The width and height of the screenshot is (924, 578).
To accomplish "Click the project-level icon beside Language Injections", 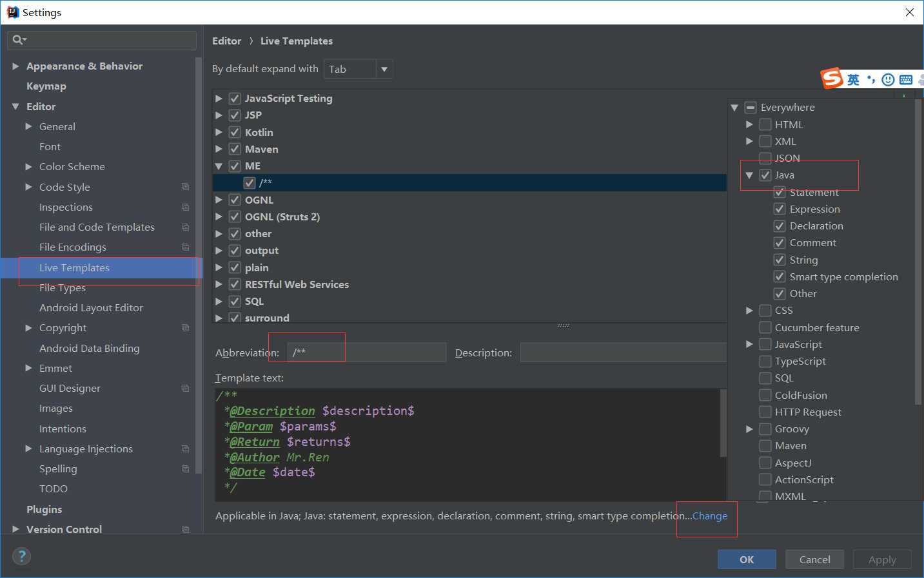I will tap(185, 448).
